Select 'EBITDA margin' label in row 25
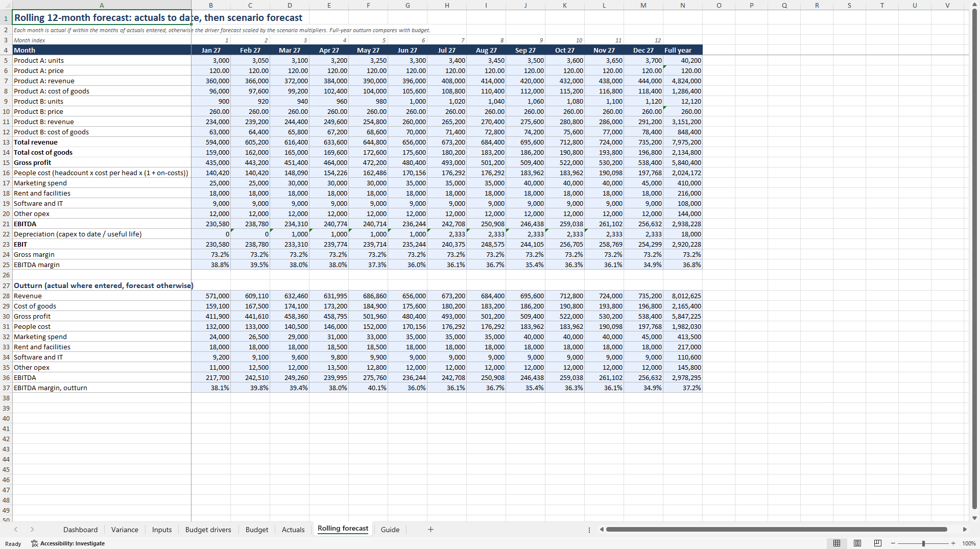Viewport: 980px width, 549px height. pos(102,265)
